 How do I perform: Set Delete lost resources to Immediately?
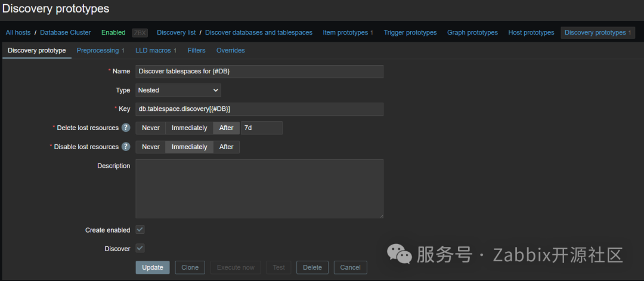189,128
